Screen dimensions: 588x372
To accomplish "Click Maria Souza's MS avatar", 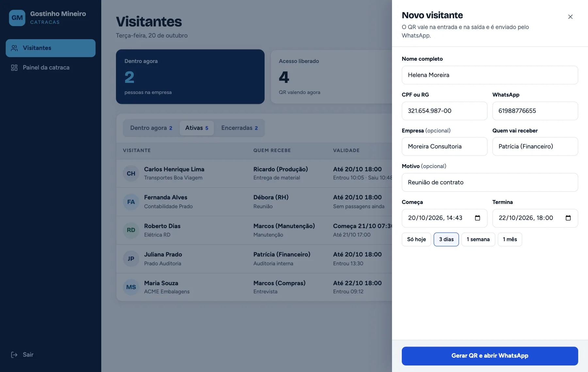I will pyautogui.click(x=131, y=287).
